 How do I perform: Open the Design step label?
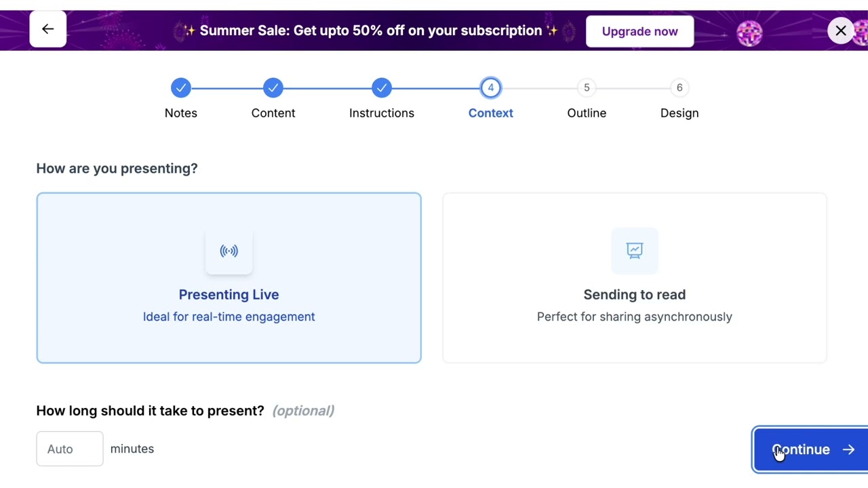[679, 113]
